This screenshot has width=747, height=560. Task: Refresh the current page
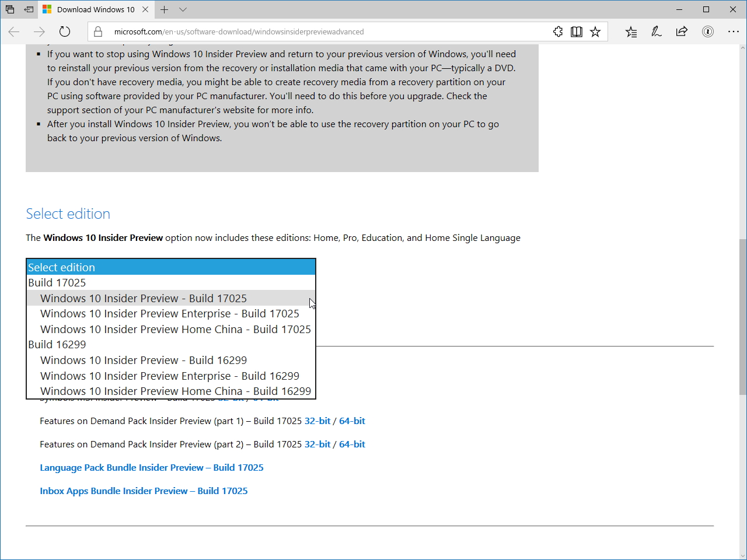pyautogui.click(x=65, y=32)
